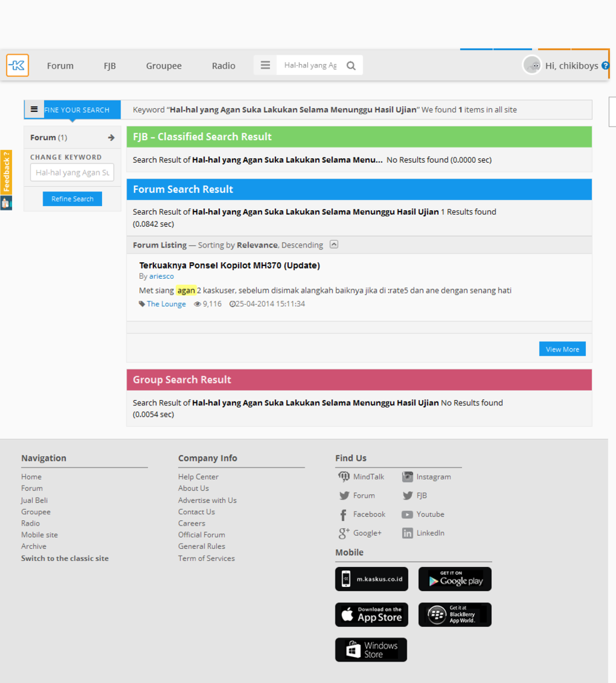Open the Feedback side tab

[6, 172]
